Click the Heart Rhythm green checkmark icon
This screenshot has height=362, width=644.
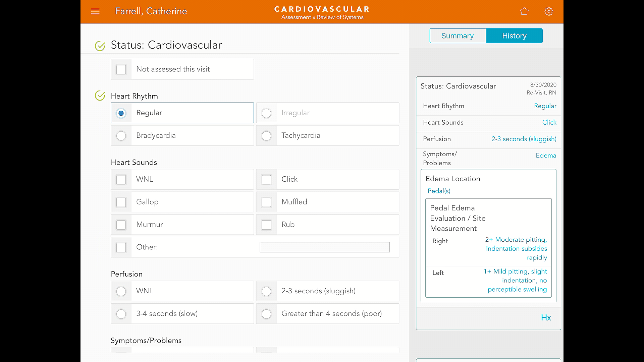click(x=100, y=96)
